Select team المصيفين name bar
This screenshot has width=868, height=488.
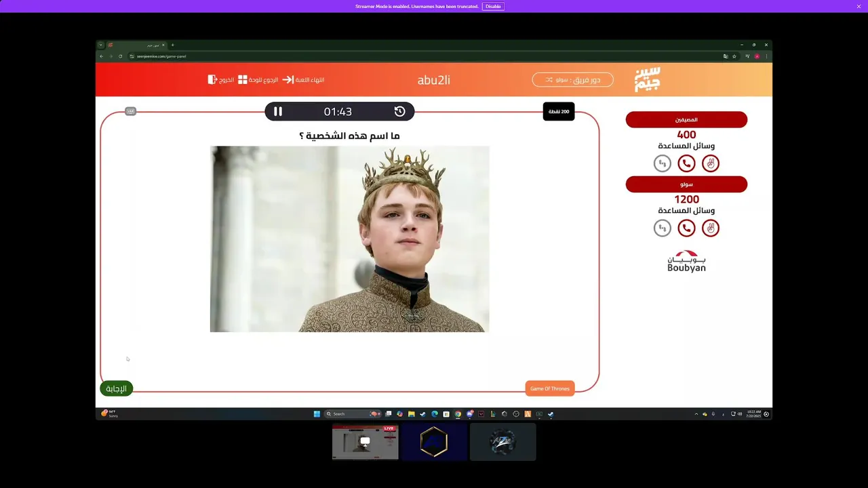(686, 120)
